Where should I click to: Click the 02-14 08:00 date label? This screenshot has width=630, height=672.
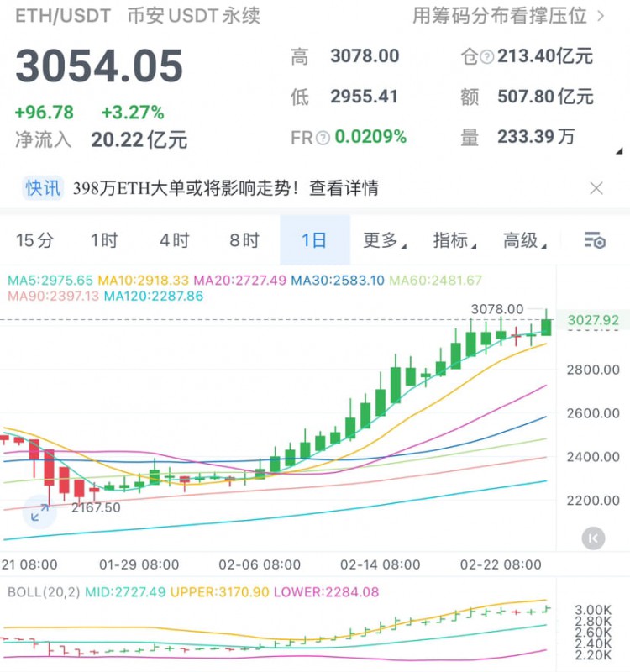click(381, 564)
